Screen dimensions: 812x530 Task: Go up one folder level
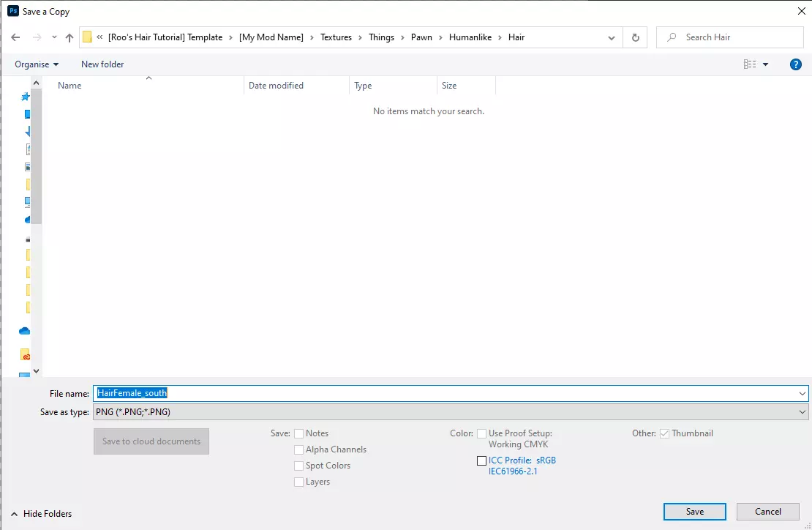[69, 37]
